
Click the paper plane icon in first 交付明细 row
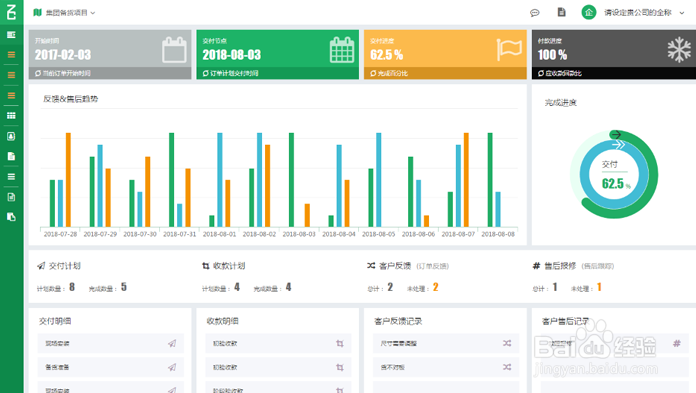click(172, 343)
